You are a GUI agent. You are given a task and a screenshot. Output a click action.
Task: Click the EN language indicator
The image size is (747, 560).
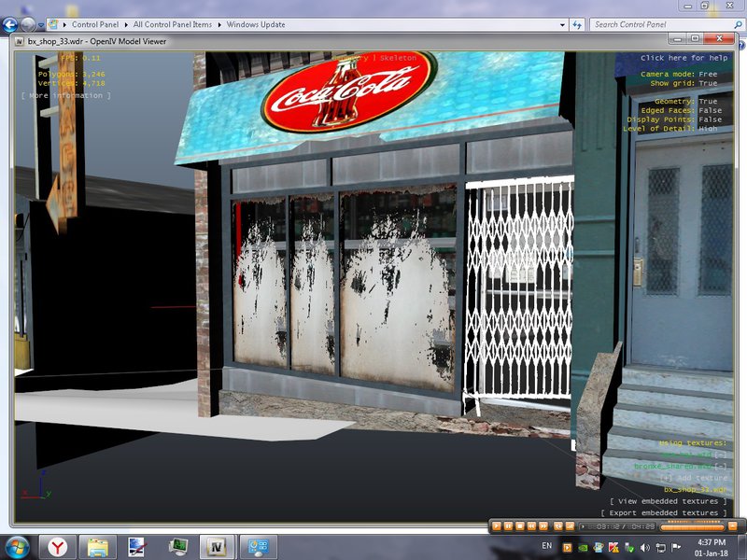547,546
